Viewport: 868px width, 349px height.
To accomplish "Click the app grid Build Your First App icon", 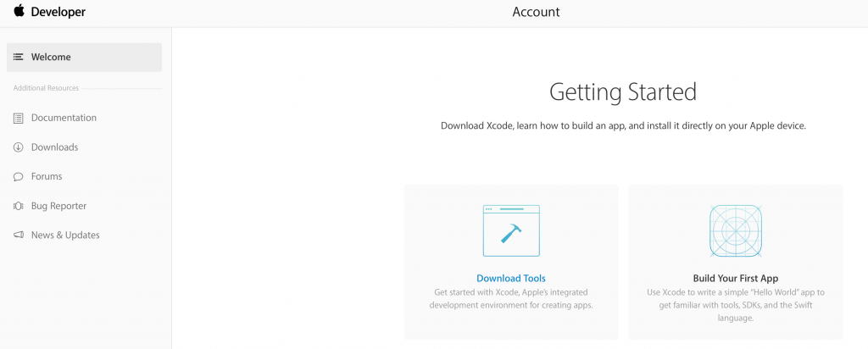I will click(736, 230).
